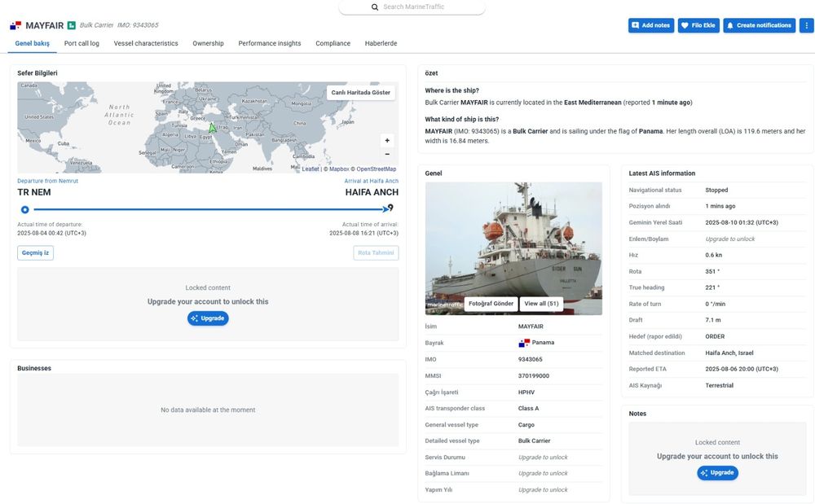Viewport: 815px width, 504px height.
Task: Click matched destination Haifa Anch, Israel
Action: pyautogui.click(x=729, y=353)
